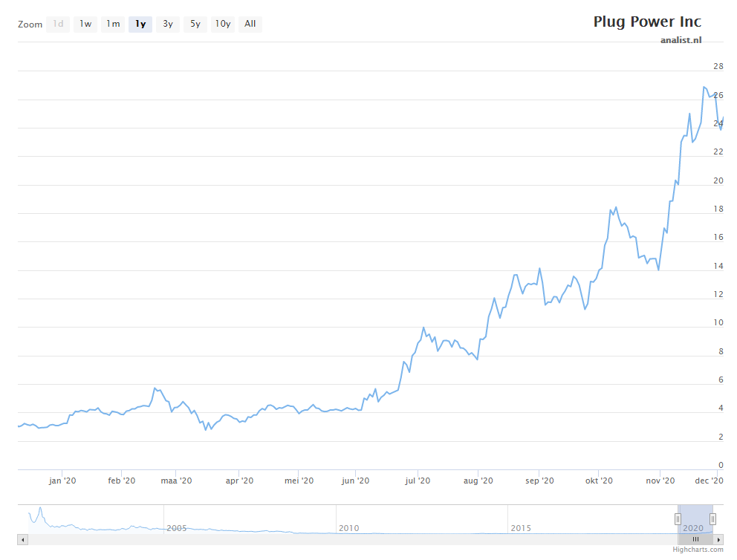Click the 16 price axis label

pos(718,237)
